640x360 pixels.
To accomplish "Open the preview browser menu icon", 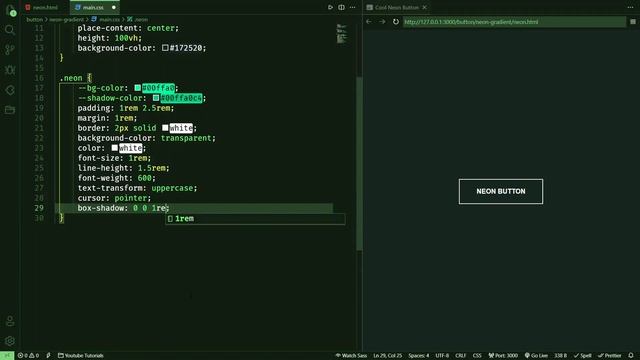I will click(633, 22).
